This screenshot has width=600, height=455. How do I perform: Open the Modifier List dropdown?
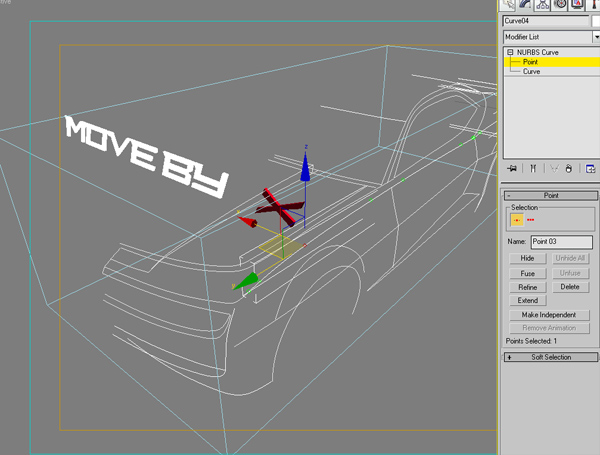tap(595, 36)
